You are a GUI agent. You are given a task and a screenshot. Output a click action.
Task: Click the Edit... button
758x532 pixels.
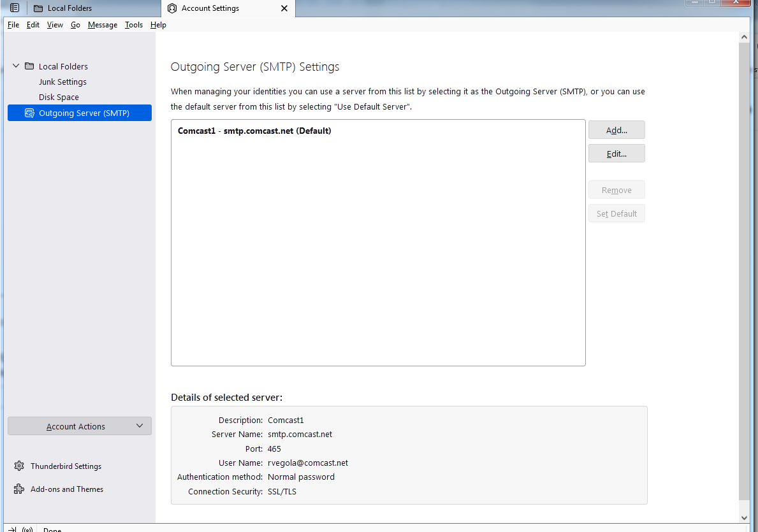[616, 154]
